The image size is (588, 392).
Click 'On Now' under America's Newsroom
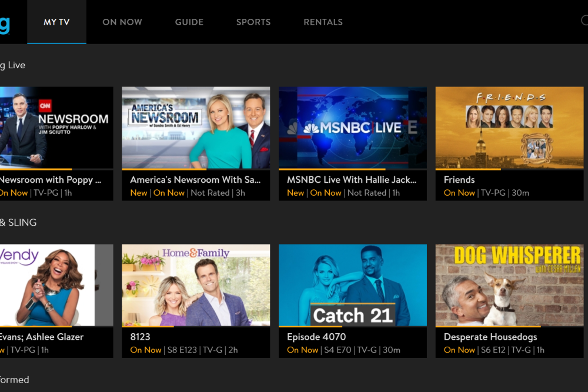(169, 193)
